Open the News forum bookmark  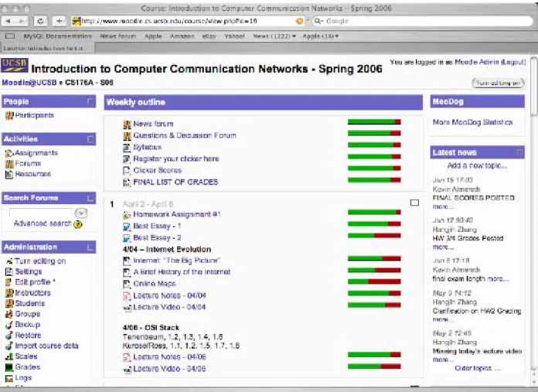(x=117, y=36)
